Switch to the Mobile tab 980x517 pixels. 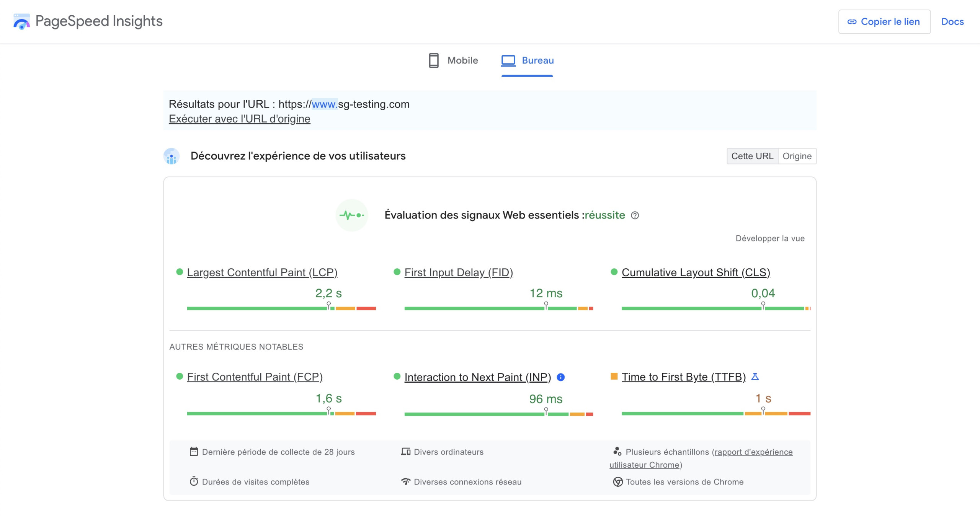[453, 60]
